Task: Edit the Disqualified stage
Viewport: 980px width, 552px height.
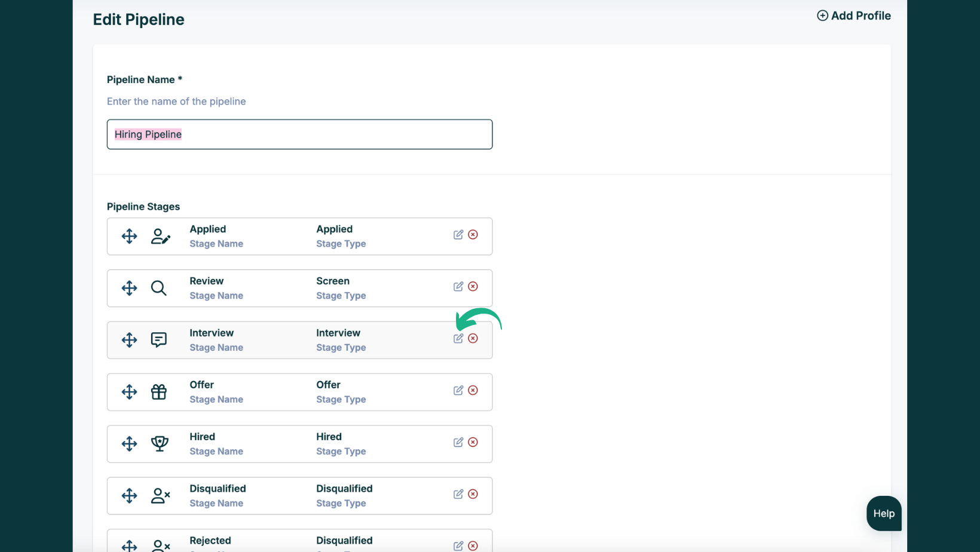Action: 458,495
